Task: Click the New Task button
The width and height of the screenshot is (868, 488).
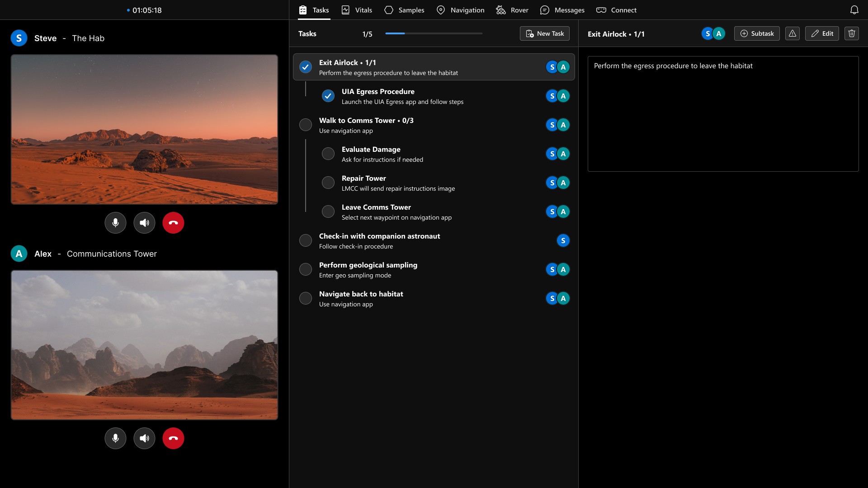Action: tap(544, 33)
